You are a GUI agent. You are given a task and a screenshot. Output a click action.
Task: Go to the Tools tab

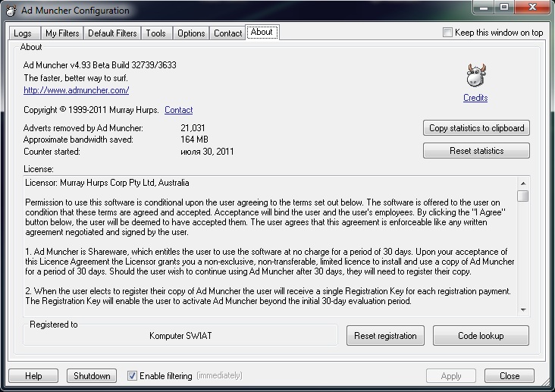[x=155, y=33]
